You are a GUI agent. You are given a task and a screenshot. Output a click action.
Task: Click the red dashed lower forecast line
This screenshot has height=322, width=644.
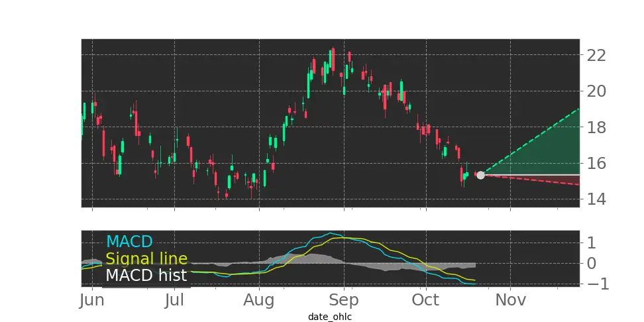coord(530,180)
